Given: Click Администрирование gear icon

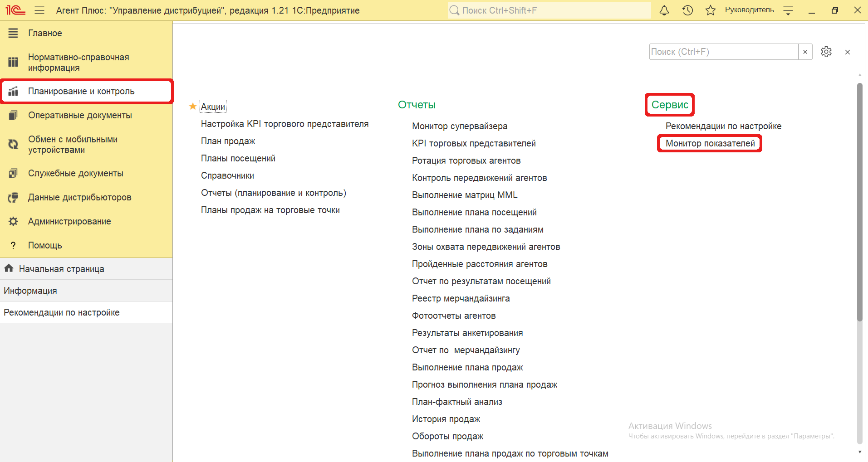Looking at the screenshot, I should coord(13,221).
